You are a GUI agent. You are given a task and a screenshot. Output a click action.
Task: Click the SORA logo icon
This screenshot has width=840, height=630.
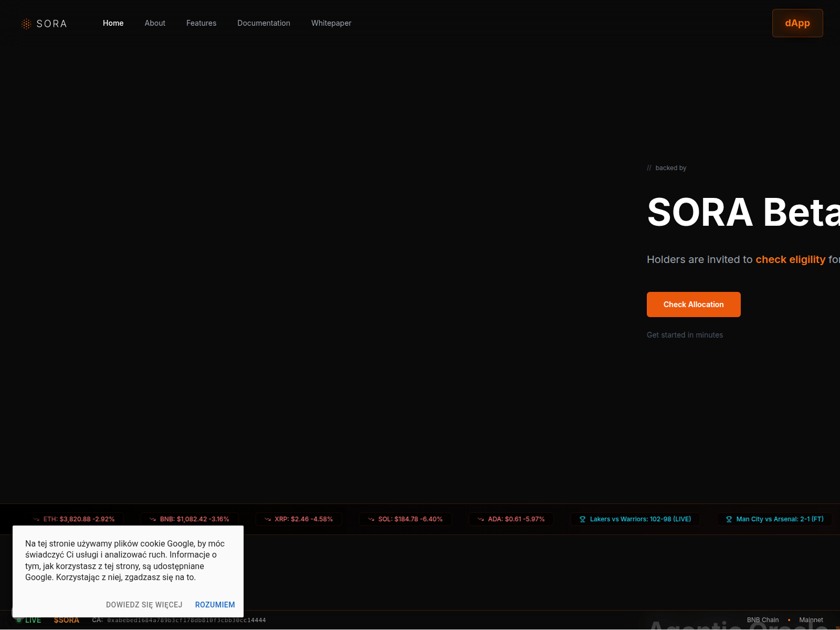[x=26, y=24]
